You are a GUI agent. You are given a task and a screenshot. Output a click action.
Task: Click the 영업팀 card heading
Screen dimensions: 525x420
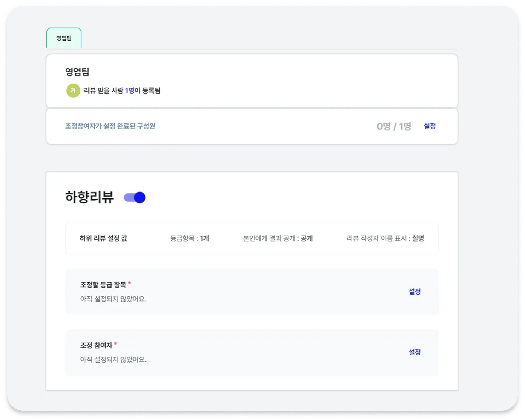[77, 72]
